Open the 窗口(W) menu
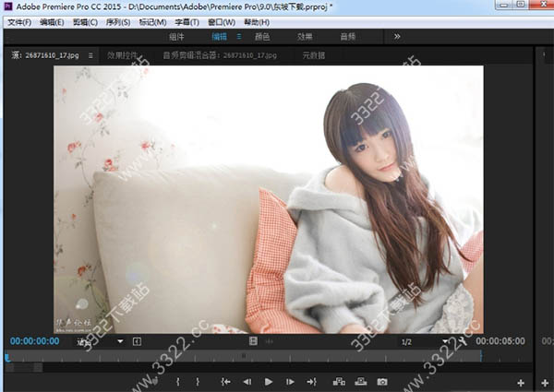554x392 pixels. [x=222, y=22]
